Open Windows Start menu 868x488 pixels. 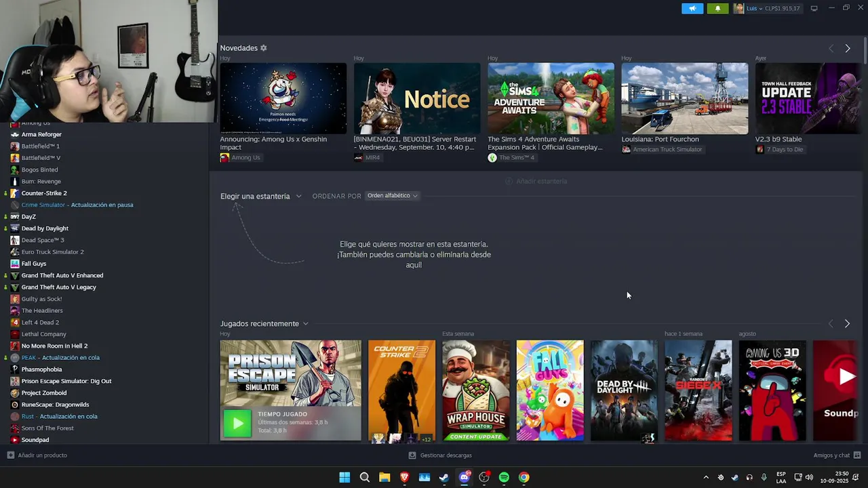coord(344,477)
